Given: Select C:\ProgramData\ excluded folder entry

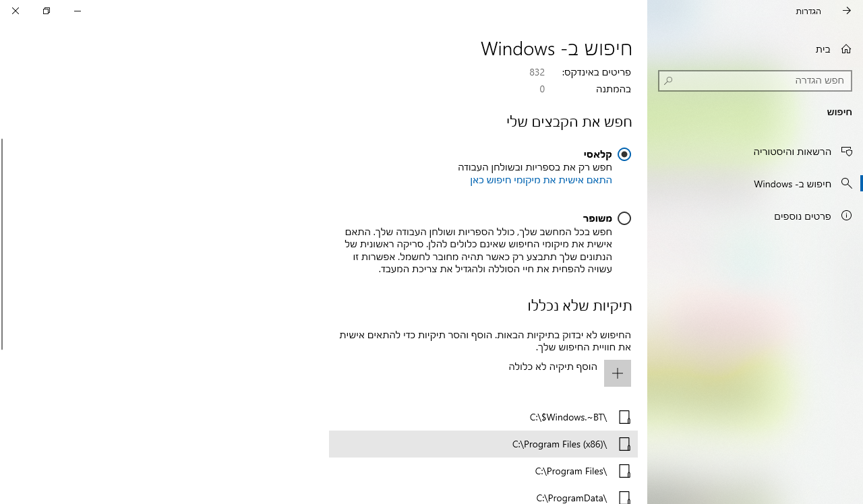Looking at the screenshot, I should pyautogui.click(x=571, y=497).
